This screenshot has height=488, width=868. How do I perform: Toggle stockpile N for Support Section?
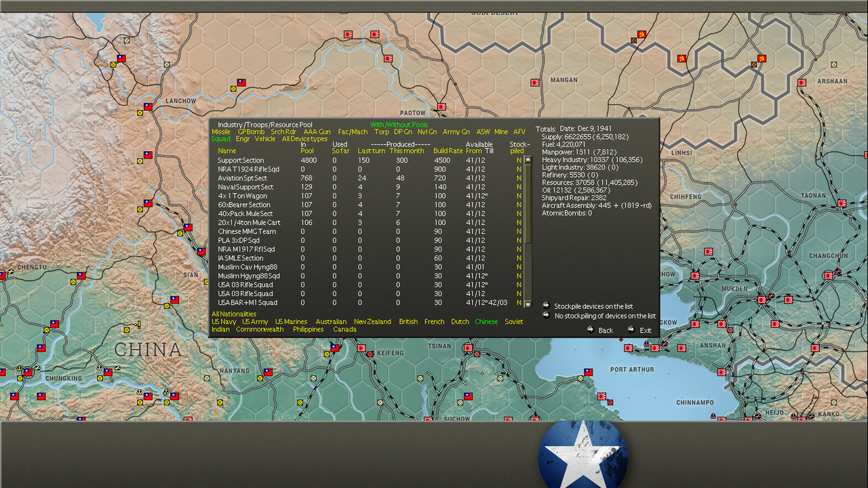coord(519,161)
